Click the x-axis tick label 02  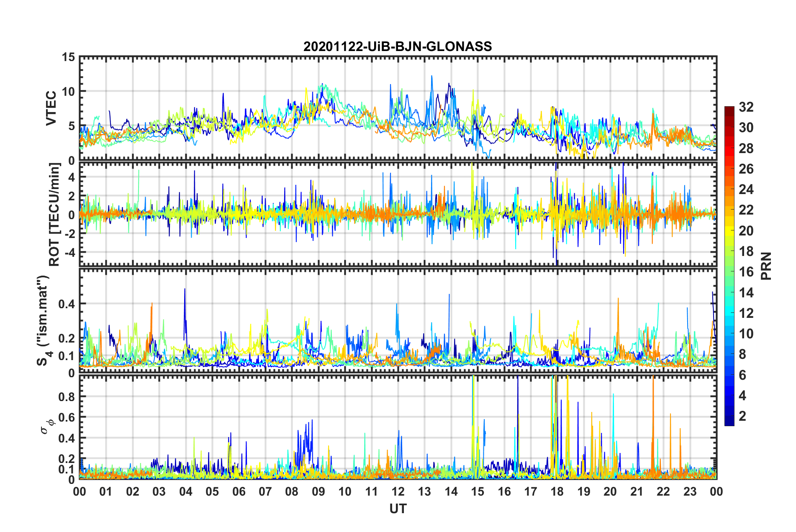point(133,491)
